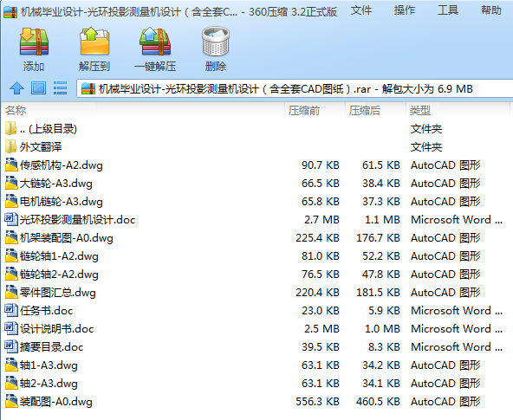This screenshot has height=420, width=513.
Task: Click the 添加 (Add) toolbar icon
Action: [34, 42]
